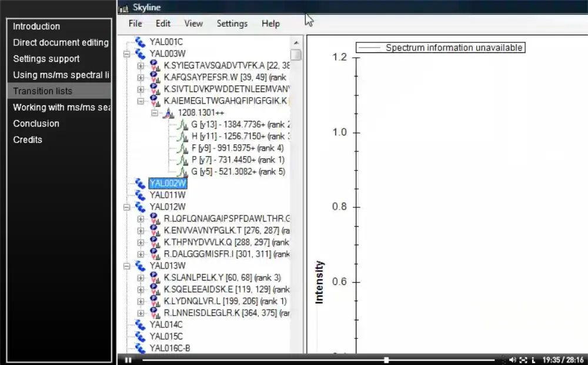Click the peptide icon beside K.AIEMEGLTWGAHQFIPIGFGIK.K
This screenshot has width=588, height=365.
(x=155, y=101)
